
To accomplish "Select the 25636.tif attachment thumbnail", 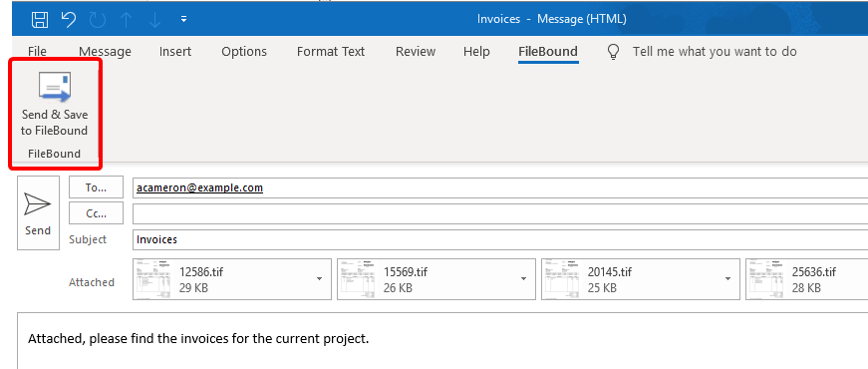I will pyautogui.click(x=765, y=279).
